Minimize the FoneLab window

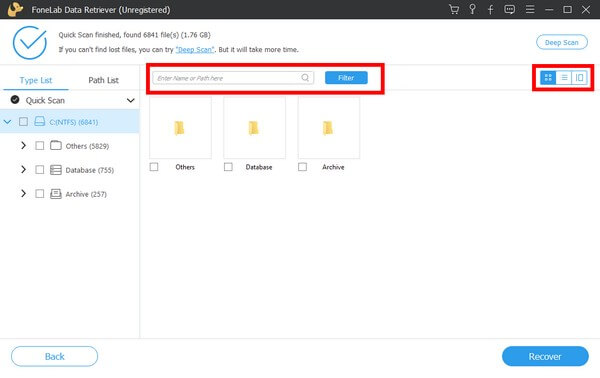pos(549,10)
